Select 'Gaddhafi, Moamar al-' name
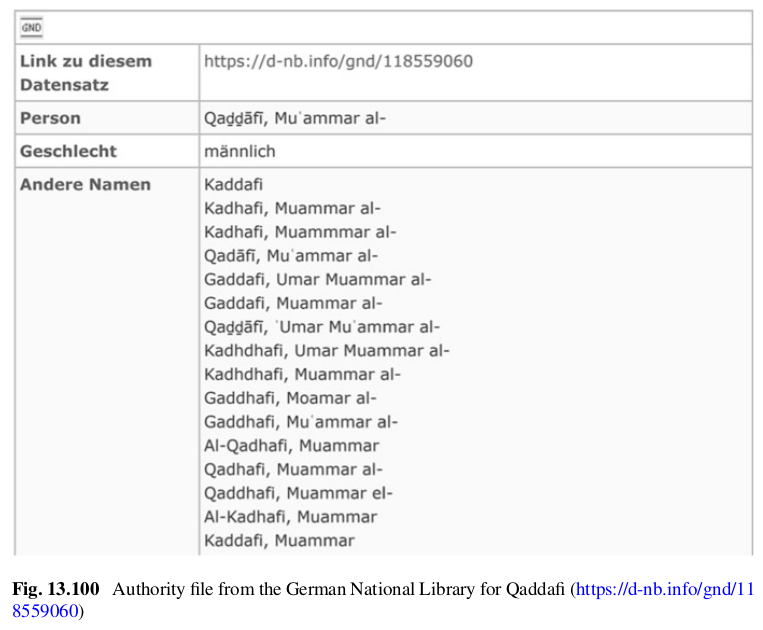The width and height of the screenshot is (763, 630). point(290,398)
